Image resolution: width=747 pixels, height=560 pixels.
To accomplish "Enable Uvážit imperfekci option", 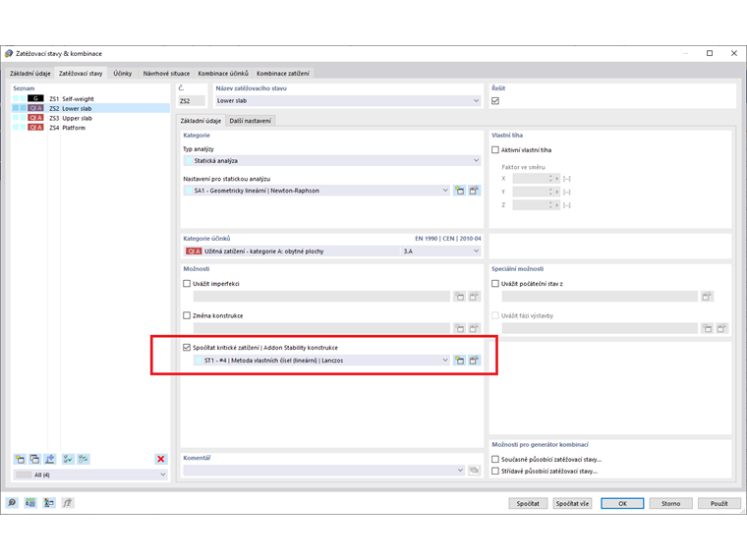I will pos(187,283).
